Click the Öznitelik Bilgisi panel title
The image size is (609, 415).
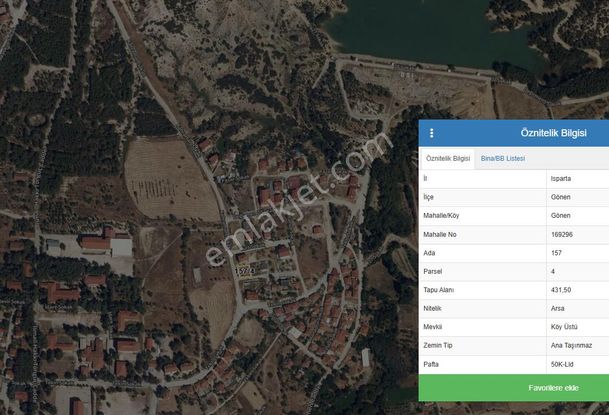[x=553, y=133]
